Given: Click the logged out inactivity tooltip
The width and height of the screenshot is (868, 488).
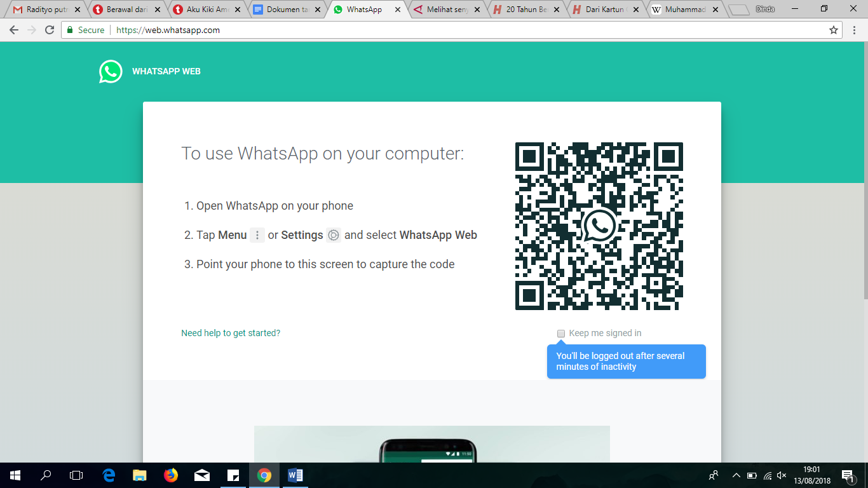Looking at the screenshot, I should (x=627, y=362).
